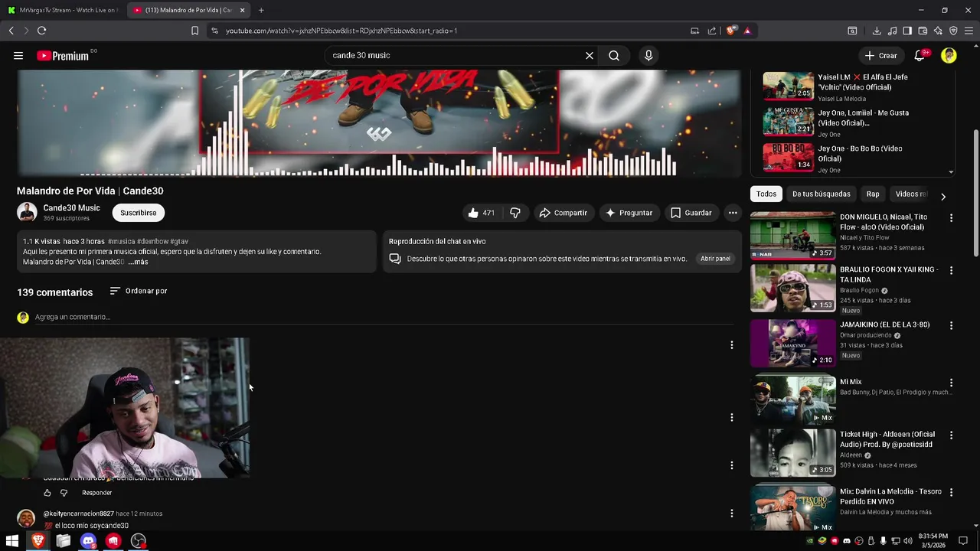The image size is (980, 551).
Task: Open the Brave playlist music note icon
Action: coord(892,31)
